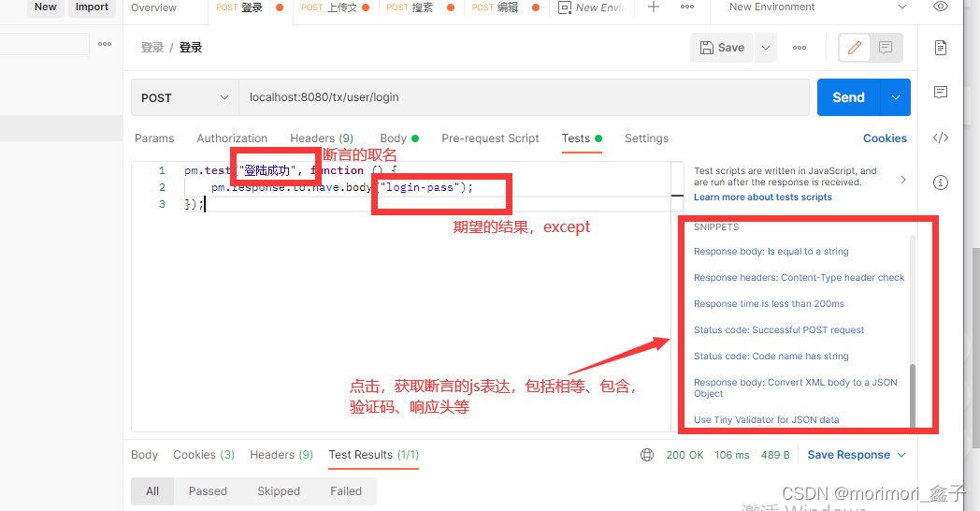Open the response Body tab

click(x=144, y=455)
